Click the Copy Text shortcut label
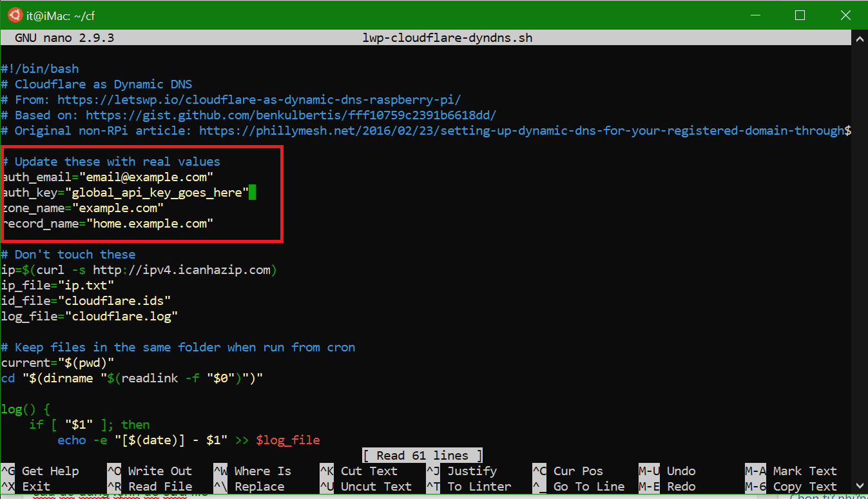 pos(804,487)
